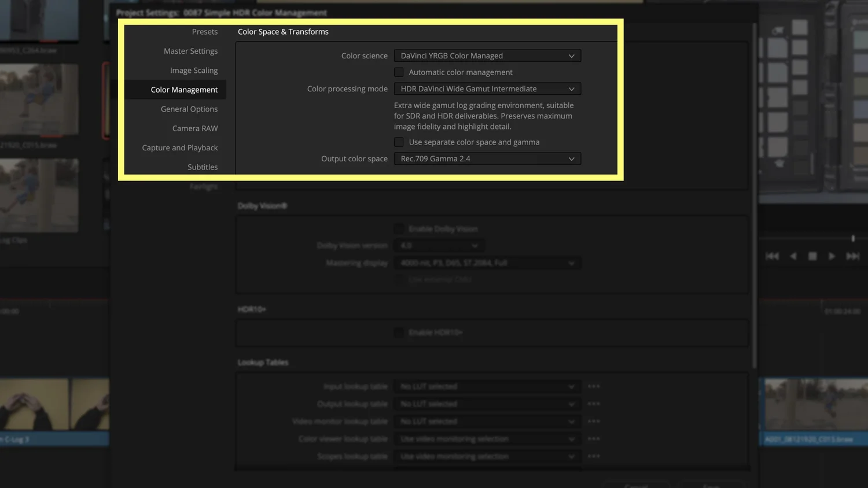Screen dimensions: 868x488
Task: Click the Cancel button
Action: [635, 486]
